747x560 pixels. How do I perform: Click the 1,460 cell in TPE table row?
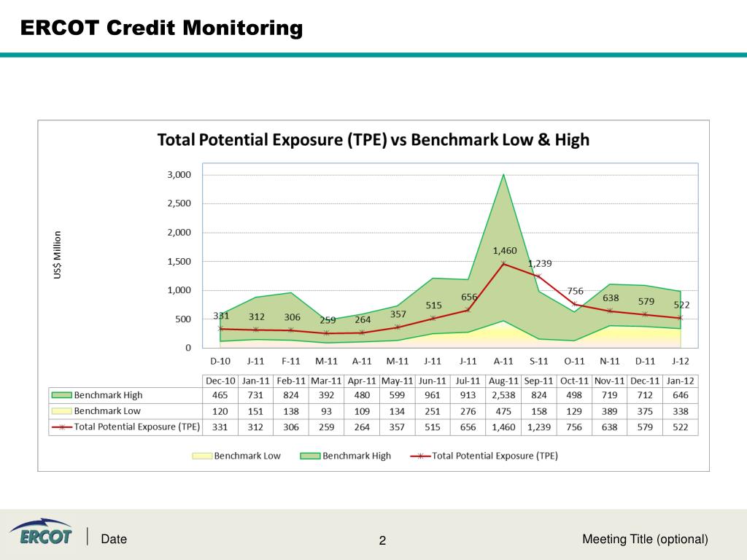[503, 427]
